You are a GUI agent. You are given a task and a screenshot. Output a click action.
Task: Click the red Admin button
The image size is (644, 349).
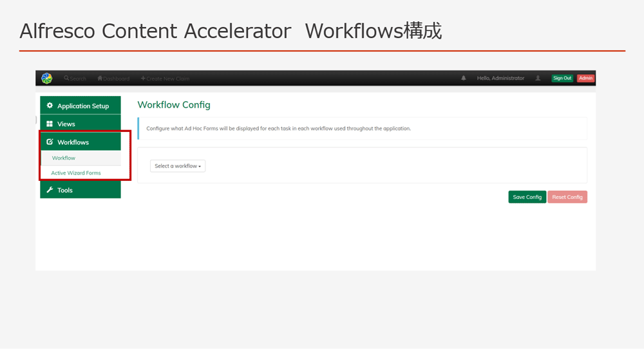tap(585, 79)
